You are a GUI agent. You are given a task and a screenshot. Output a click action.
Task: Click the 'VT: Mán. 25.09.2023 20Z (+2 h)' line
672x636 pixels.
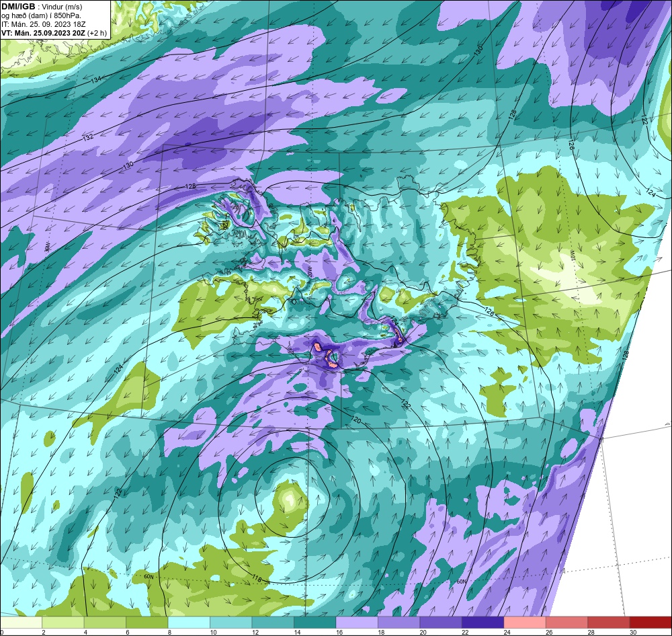point(54,33)
